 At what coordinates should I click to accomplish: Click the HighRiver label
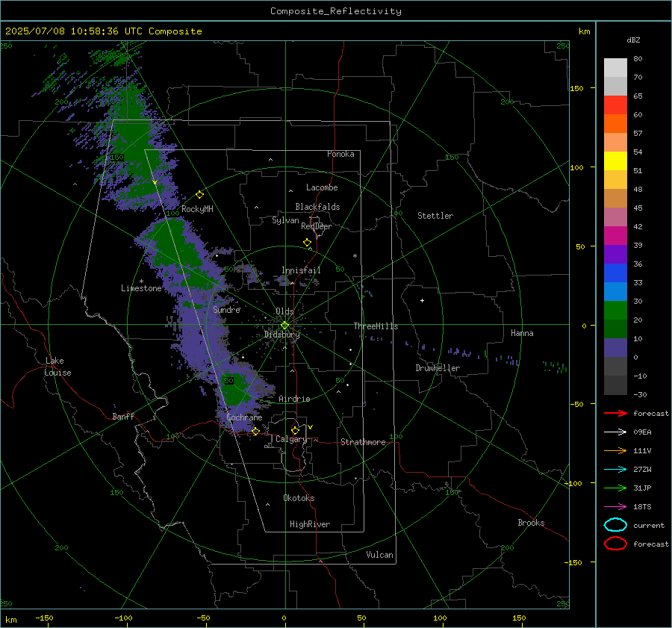tap(310, 524)
